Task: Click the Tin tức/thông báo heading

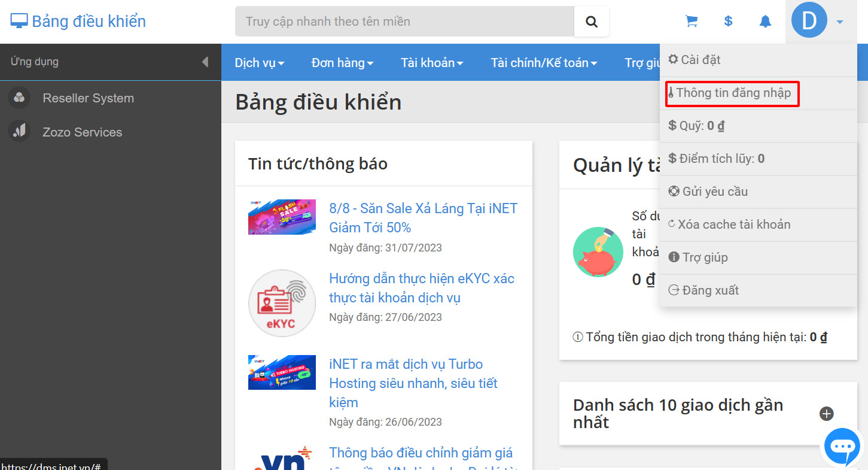Action: click(318, 163)
